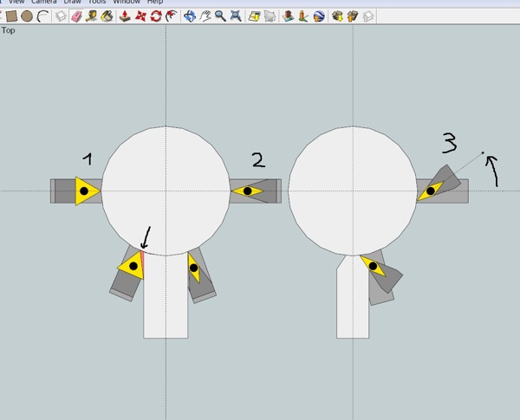The height and width of the screenshot is (420, 520).
Task: Click the red highlighted sliver by the wide shaft
Action: 143,263
